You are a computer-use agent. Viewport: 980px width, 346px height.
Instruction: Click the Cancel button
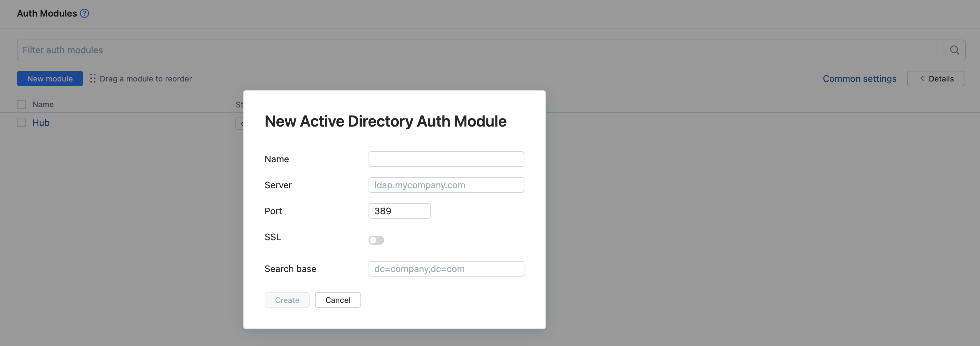point(338,300)
